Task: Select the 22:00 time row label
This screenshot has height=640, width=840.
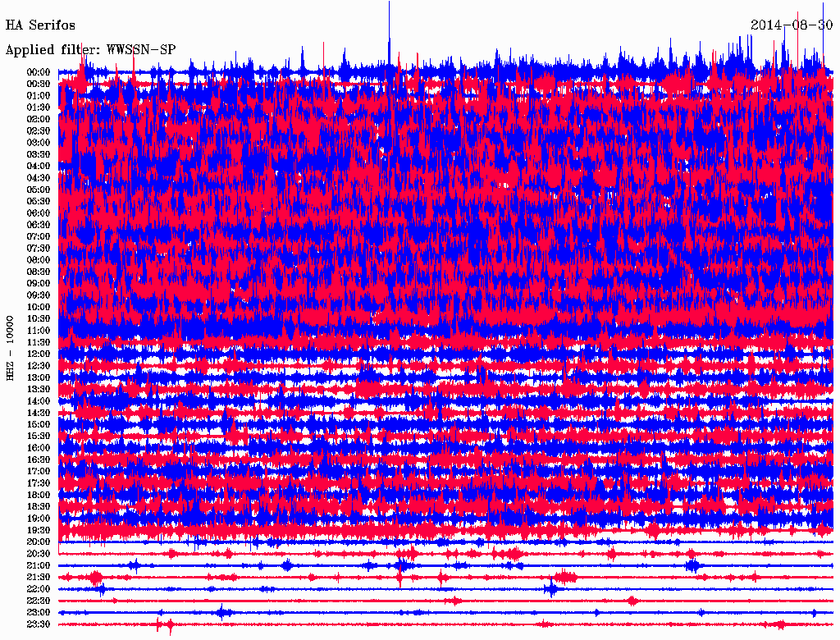Action: [x=39, y=589]
